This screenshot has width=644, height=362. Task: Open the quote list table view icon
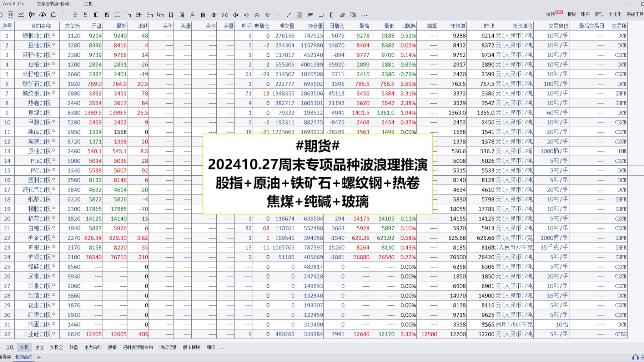tap(11, 15)
